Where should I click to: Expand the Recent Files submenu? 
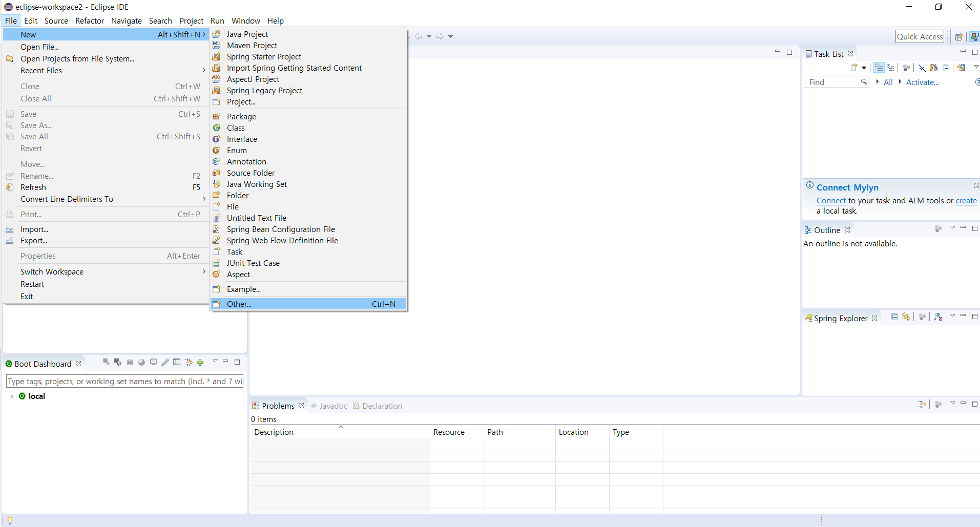coord(105,71)
